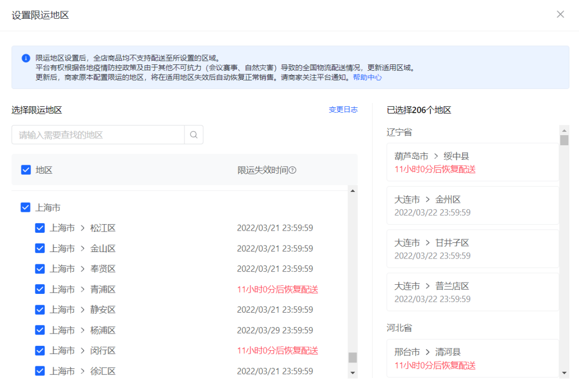Viewport: 579px width, 392px height.
Task: Uncheck the 地区 select-all checkbox
Action: [26, 170]
